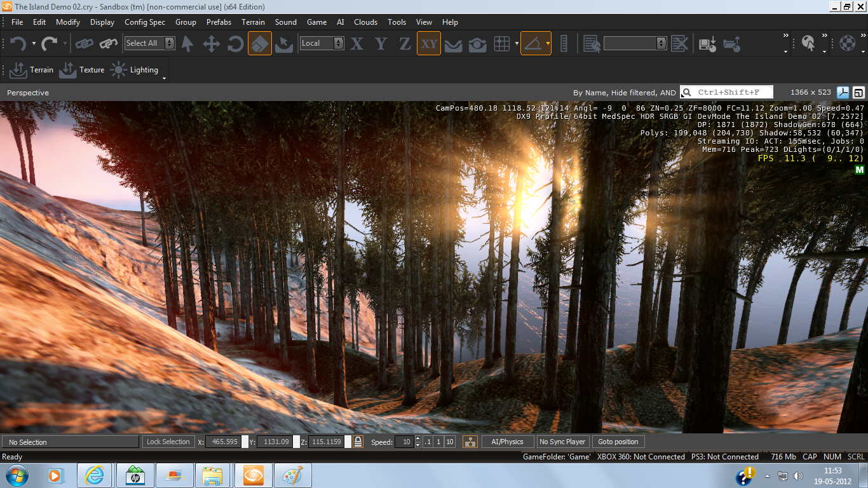Open the snap angle options arrow
Image resolution: width=868 pixels, height=488 pixels.
(548, 44)
